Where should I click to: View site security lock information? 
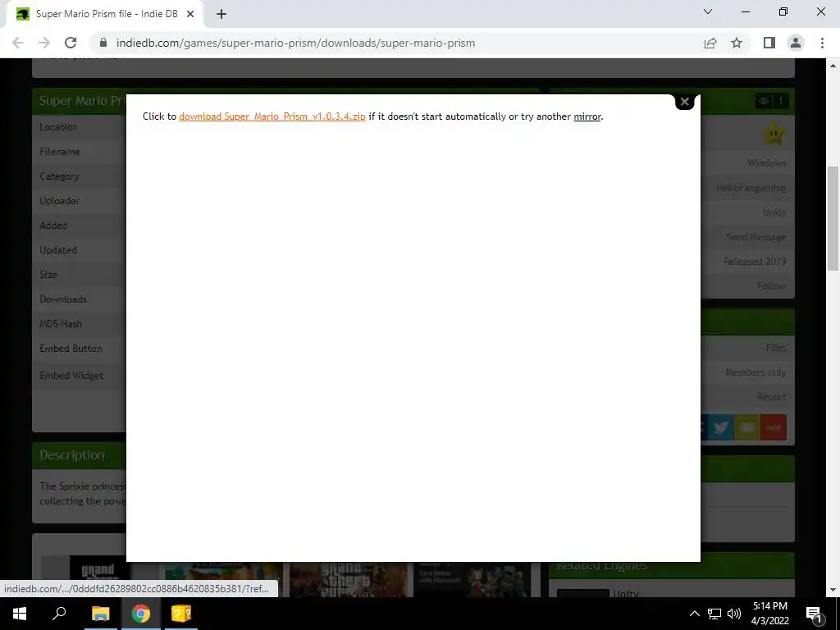coord(103,43)
